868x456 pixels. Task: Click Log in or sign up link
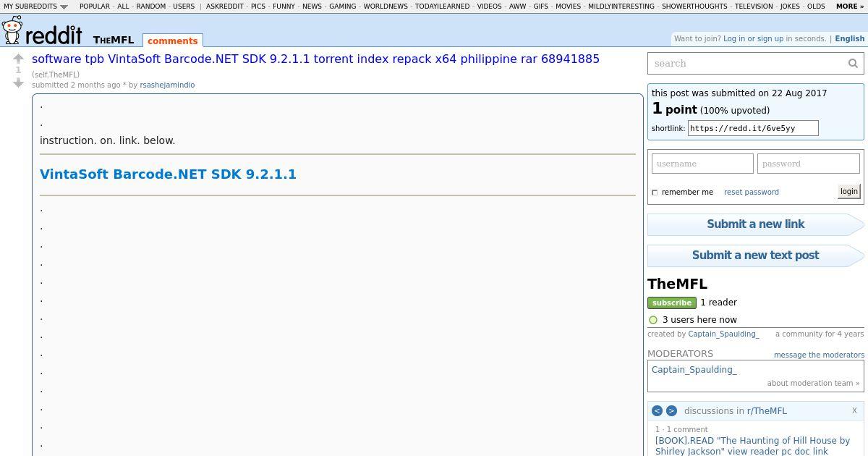tap(753, 38)
